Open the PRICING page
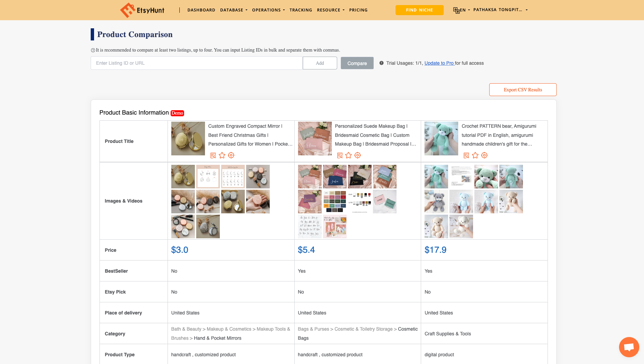This screenshot has width=644, height=364. point(358,10)
